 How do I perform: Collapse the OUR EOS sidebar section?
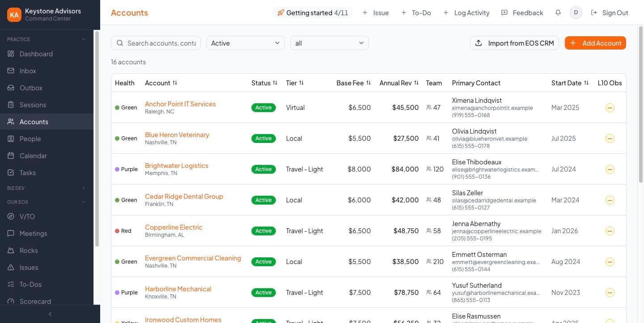[47, 202]
